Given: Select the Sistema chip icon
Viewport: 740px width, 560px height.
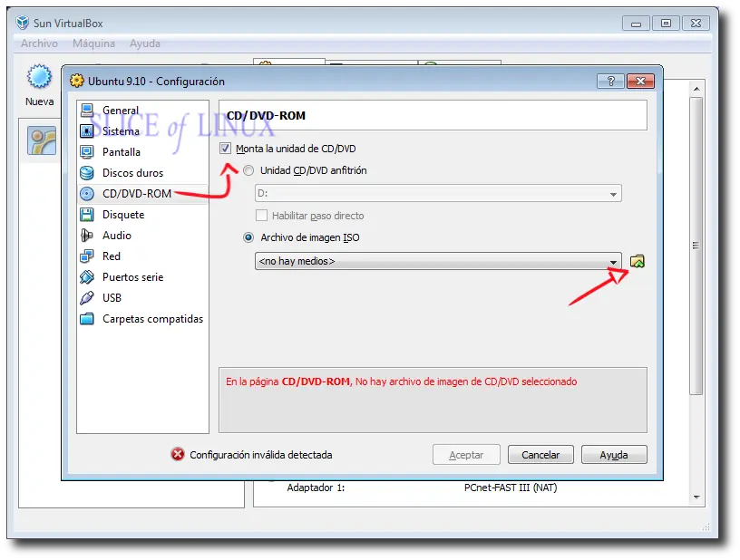Looking at the screenshot, I should tap(87, 131).
